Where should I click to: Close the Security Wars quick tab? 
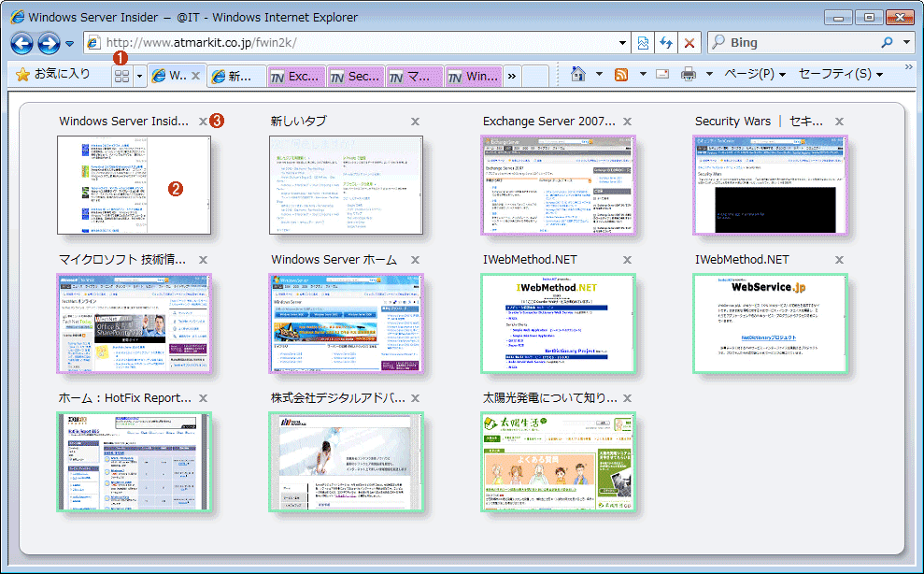(x=839, y=122)
